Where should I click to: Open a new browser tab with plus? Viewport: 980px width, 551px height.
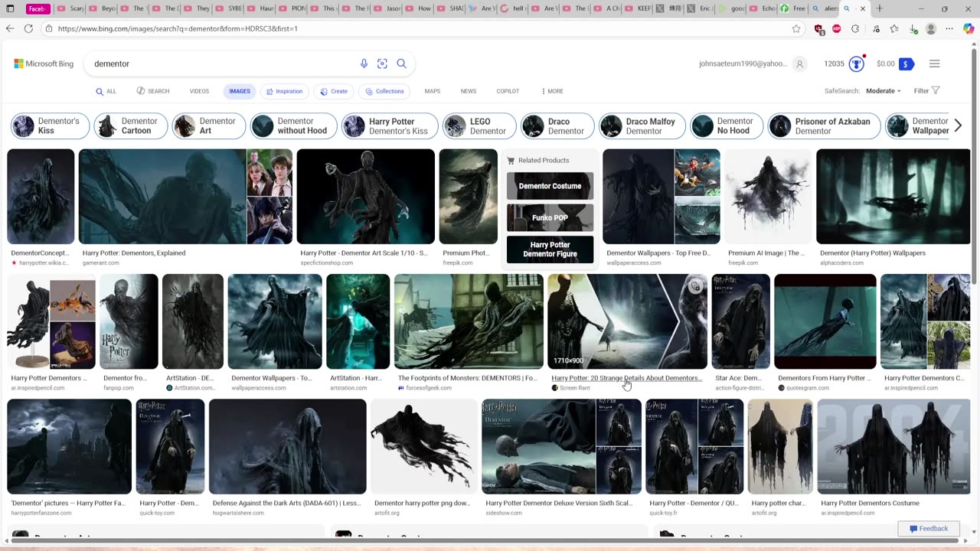(880, 8)
